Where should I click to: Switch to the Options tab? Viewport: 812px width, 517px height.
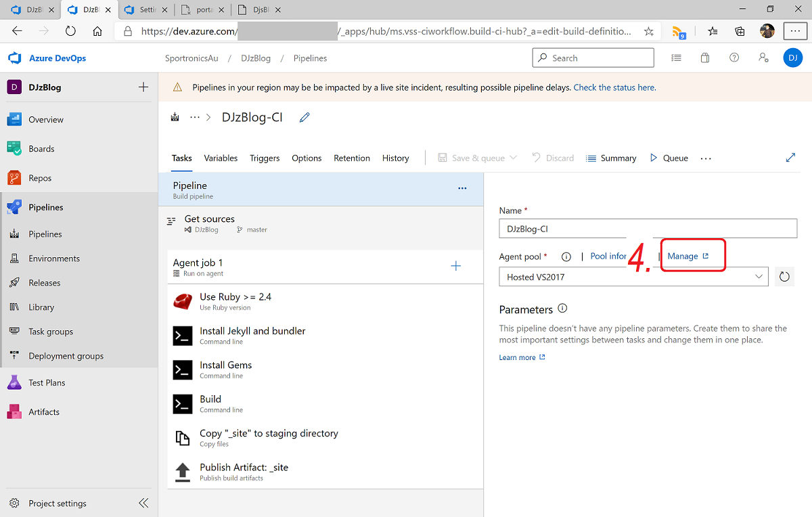pyautogui.click(x=307, y=158)
